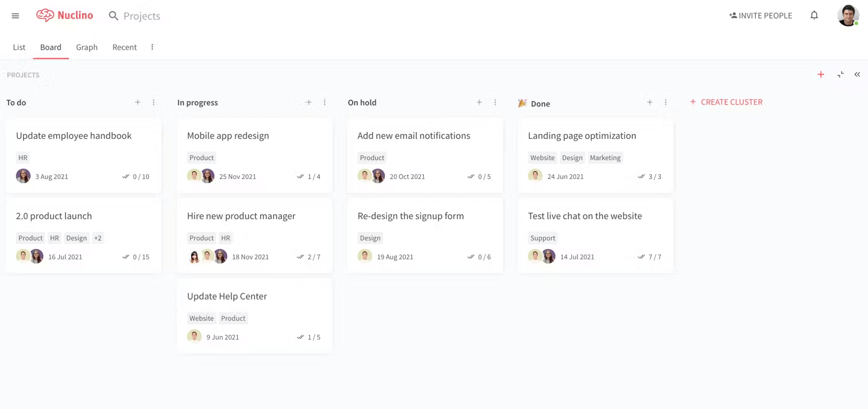
Task: Open the To do column options menu
Action: click(x=153, y=102)
